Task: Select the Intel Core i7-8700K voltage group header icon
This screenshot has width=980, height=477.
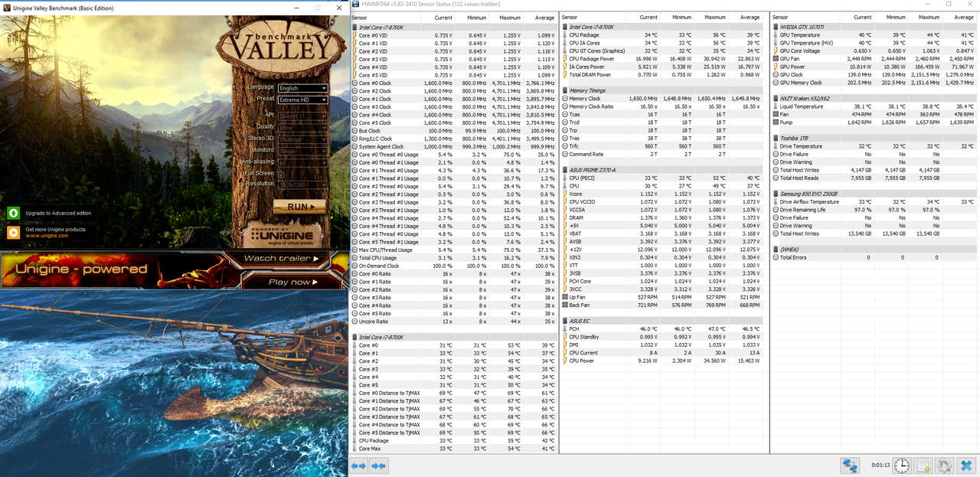Action: (x=354, y=27)
